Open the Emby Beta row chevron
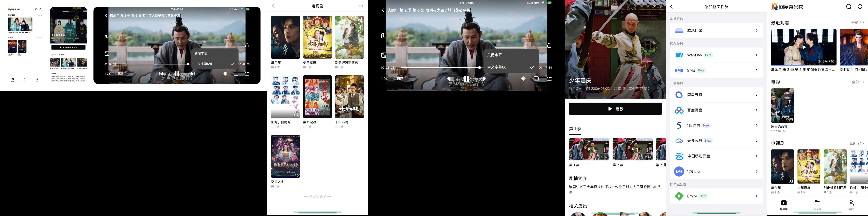868x216 pixels. click(756, 196)
